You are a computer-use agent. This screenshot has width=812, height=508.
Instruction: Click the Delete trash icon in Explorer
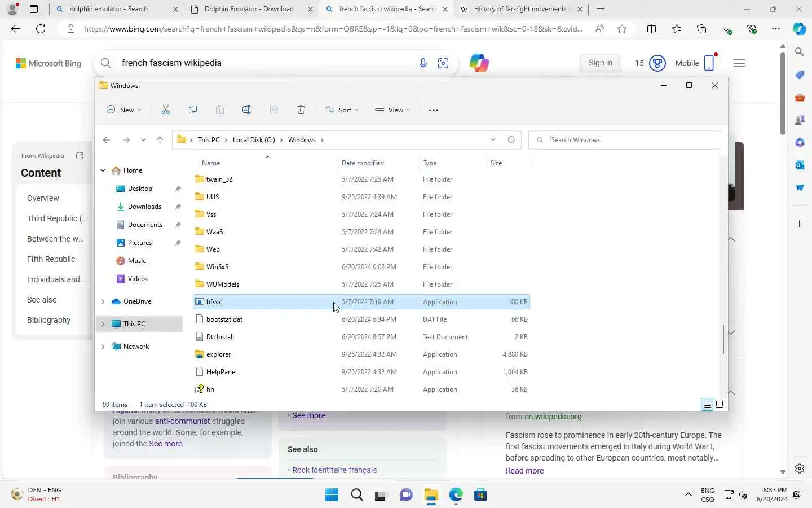tap(301, 110)
